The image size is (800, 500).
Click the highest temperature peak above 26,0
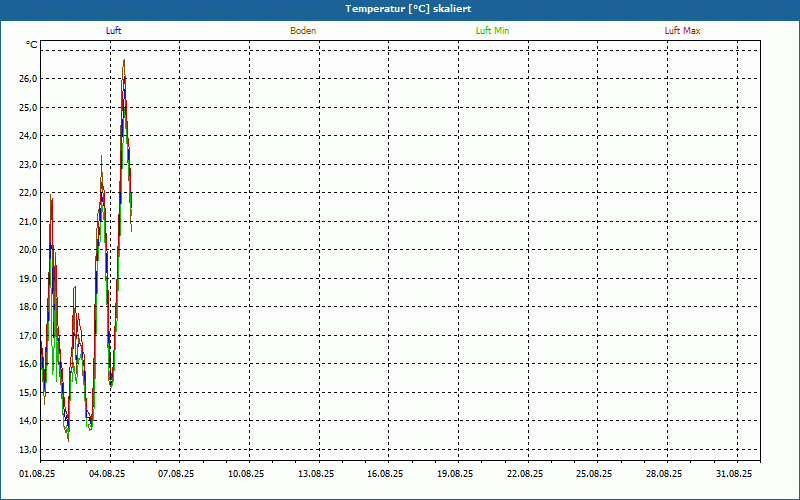tap(124, 61)
